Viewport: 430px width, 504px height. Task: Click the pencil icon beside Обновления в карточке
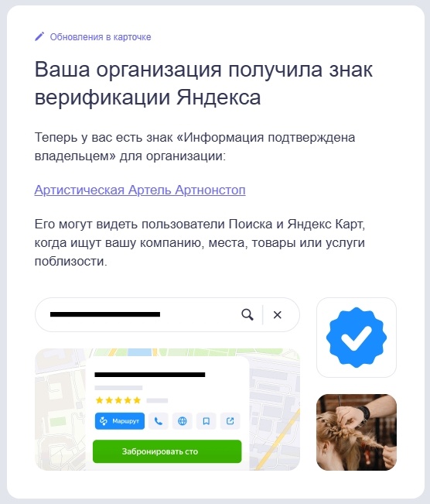coord(39,36)
